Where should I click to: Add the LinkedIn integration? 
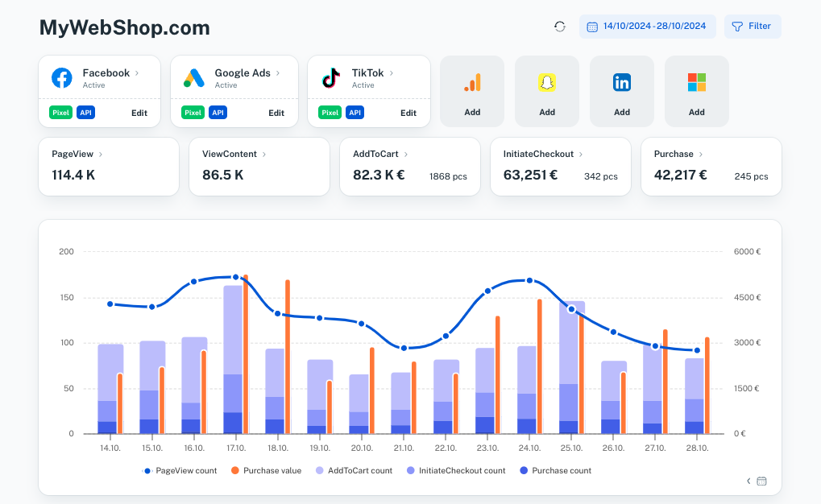click(622, 91)
